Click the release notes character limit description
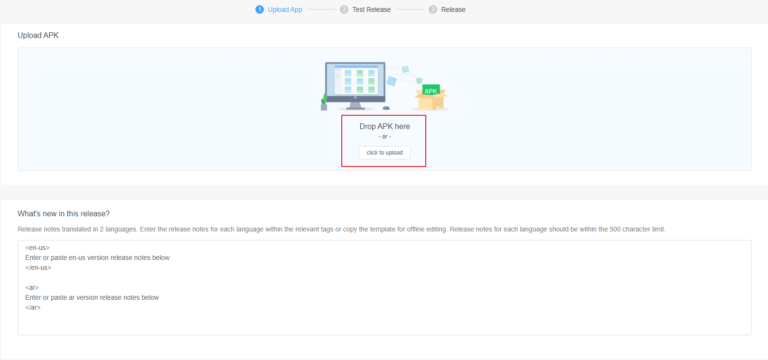Viewport: 768px width, 360px height. tap(341, 229)
